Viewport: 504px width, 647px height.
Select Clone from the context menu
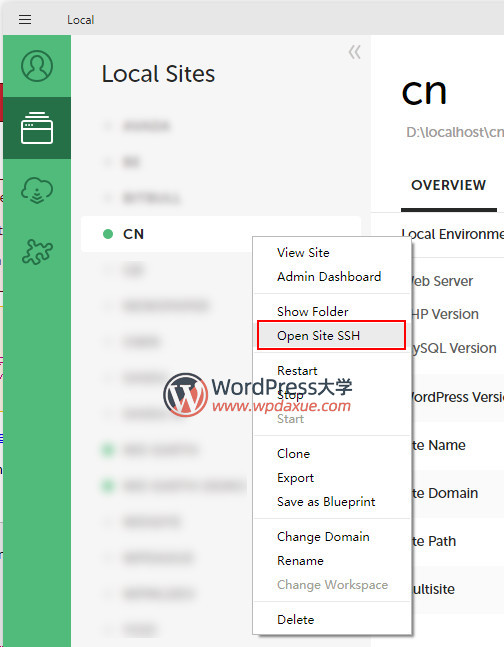pyautogui.click(x=293, y=453)
